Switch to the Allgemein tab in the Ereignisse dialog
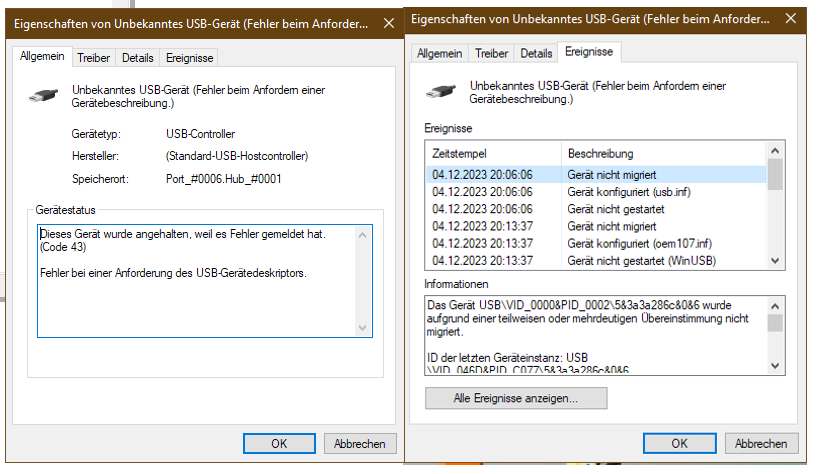This screenshot has height=474, width=817. click(x=439, y=53)
